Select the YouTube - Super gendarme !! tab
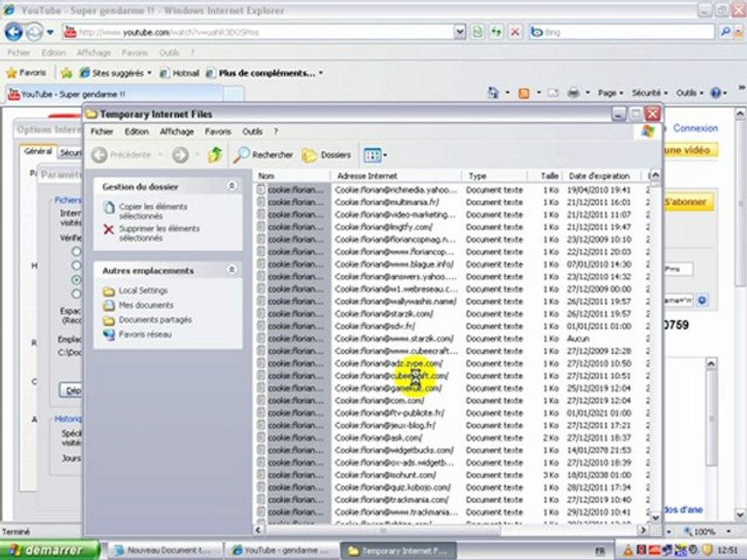Image resolution: width=747 pixels, height=560 pixels. 114,94
